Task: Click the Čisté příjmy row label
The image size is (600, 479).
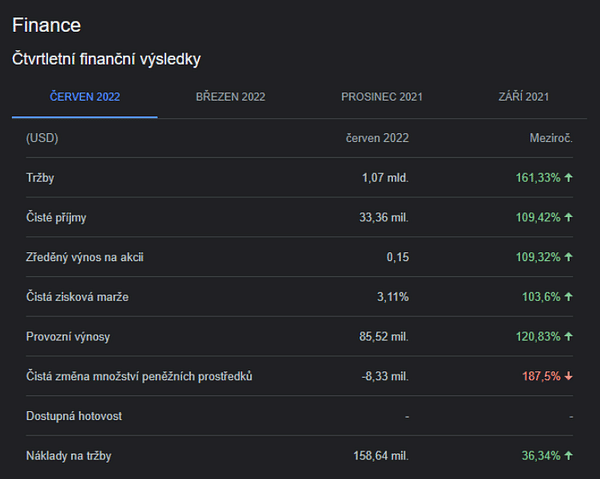Action: point(56,218)
